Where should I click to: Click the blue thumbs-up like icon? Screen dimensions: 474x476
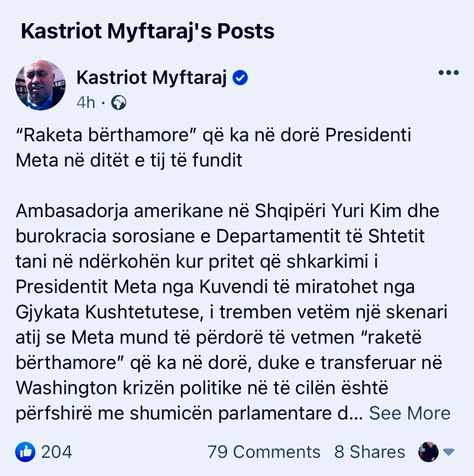(x=25, y=451)
